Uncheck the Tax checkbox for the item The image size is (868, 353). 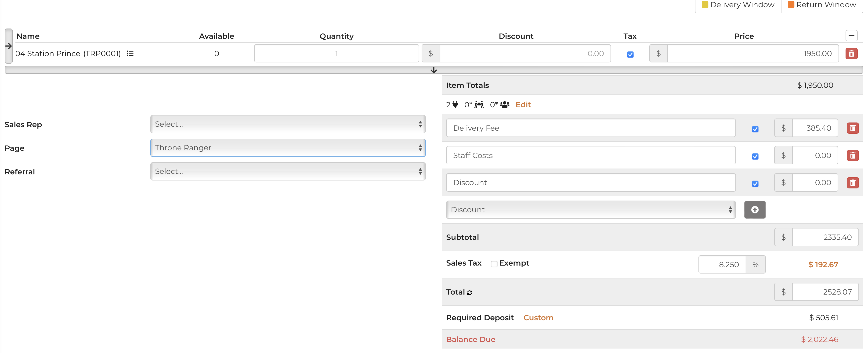(630, 54)
